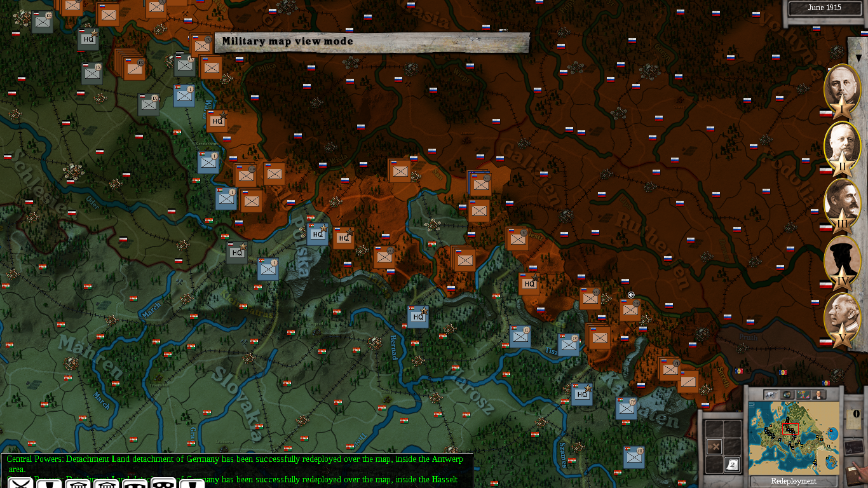This screenshot has width=868, height=488.
Task: Select the blue HQ unit above the Szamos river
Action: tap(581, 395)
